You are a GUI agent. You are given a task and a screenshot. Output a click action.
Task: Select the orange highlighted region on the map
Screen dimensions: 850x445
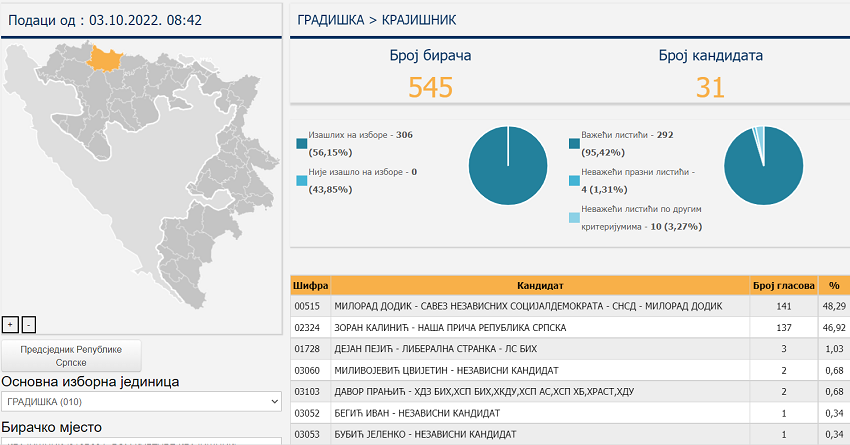(105, 58)
